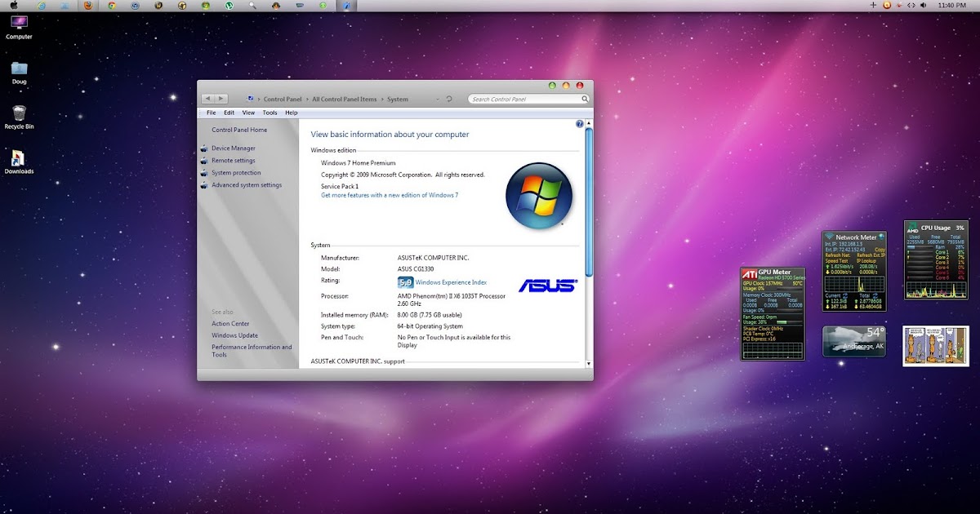
Task: Reset the Current counter on Network Meter
Action: [x=845, y=295]
